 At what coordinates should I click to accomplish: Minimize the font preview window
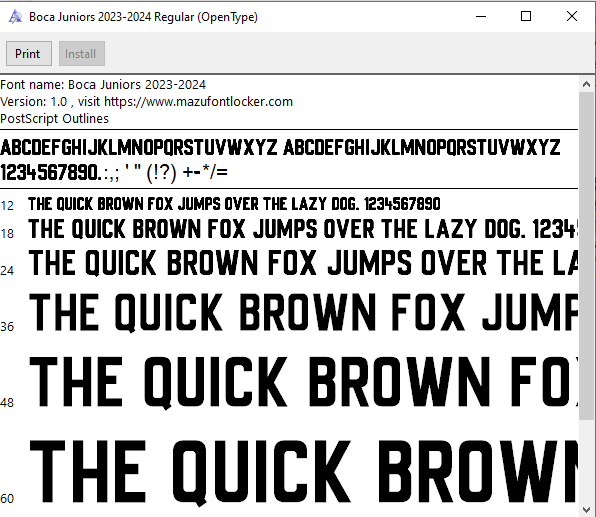coord(481,16)
